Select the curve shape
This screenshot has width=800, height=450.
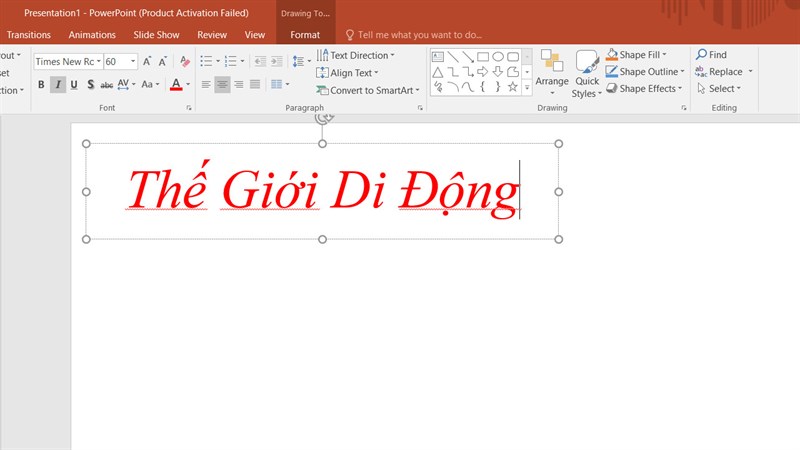[x=468, y=87]
